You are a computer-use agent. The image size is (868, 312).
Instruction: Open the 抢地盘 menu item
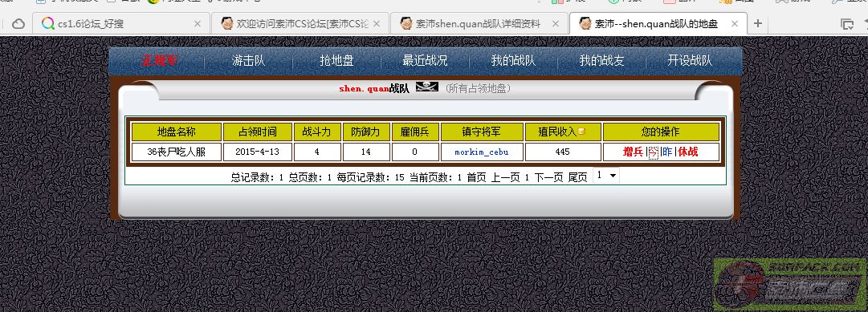336,61
